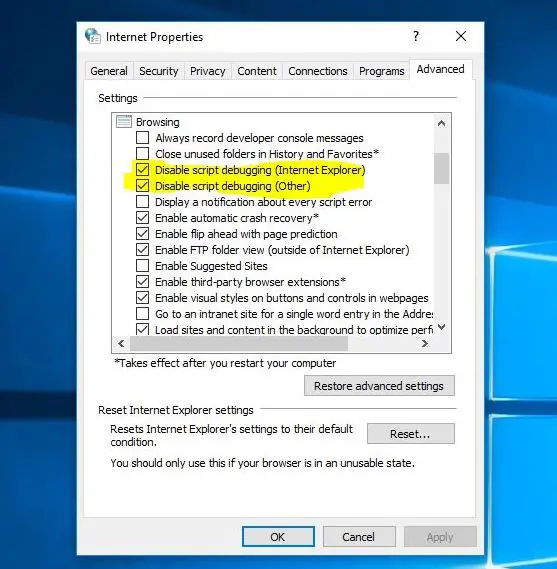Click the Browsing category icon
557x569 pixels.
pos(123,122)
